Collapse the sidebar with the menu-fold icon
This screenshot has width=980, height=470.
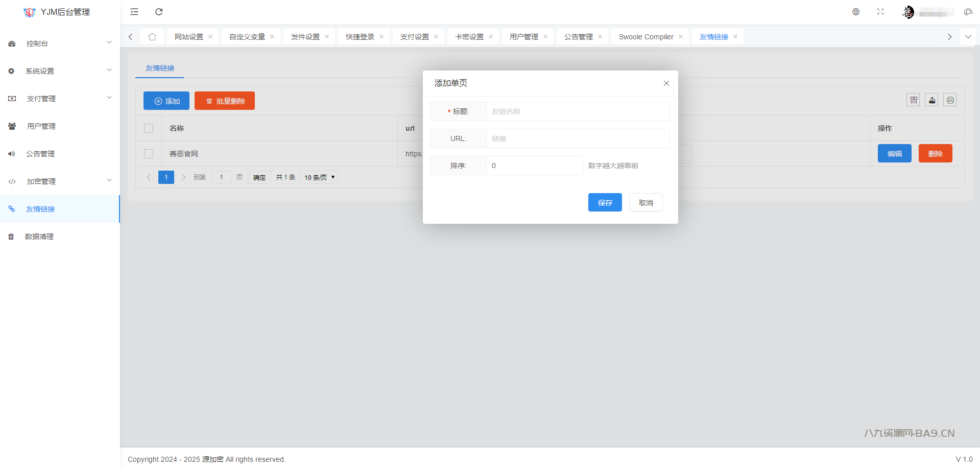(x=134, y=12)
